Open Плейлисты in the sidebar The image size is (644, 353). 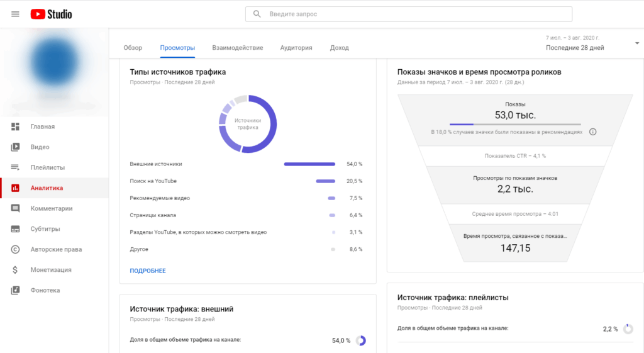coord(54,167)
